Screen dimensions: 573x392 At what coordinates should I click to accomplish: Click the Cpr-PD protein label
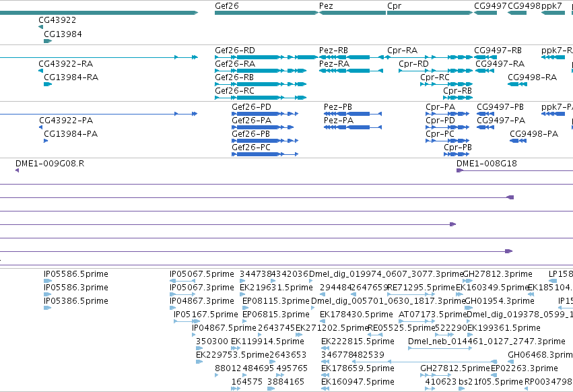coord(440,121)
